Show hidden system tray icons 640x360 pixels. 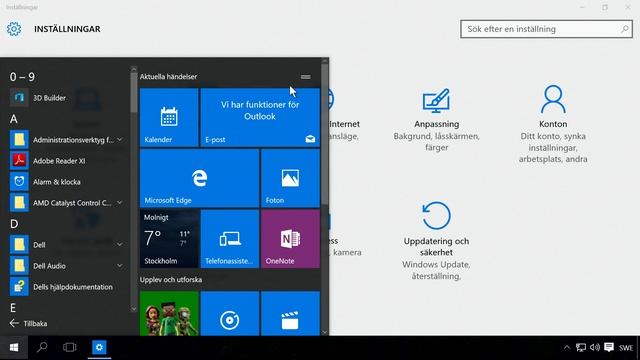[x=567, y=348]
